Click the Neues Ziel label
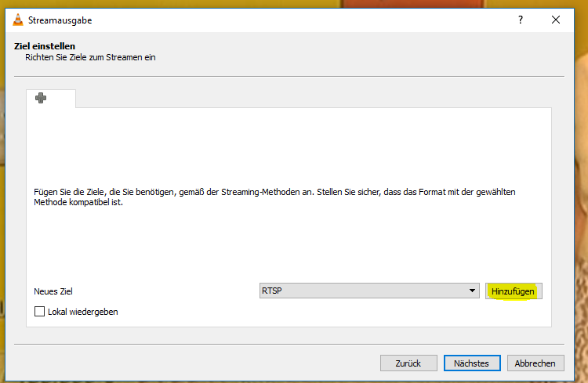588x383 pixels. tap(53, 291)
